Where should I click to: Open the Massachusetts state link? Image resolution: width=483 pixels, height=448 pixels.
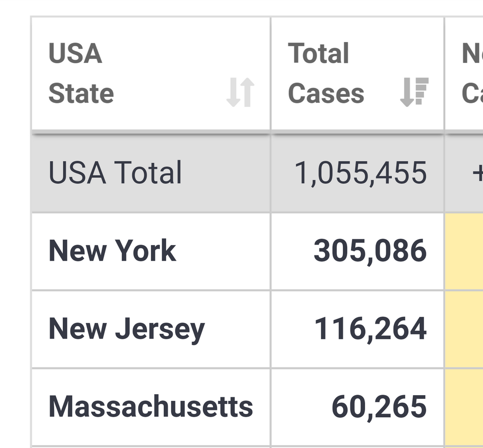(150, 406)
